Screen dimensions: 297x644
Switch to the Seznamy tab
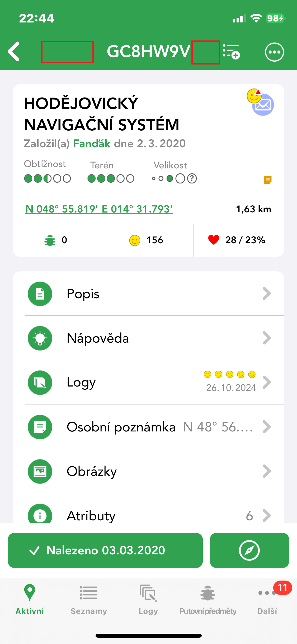pos(89,599)
